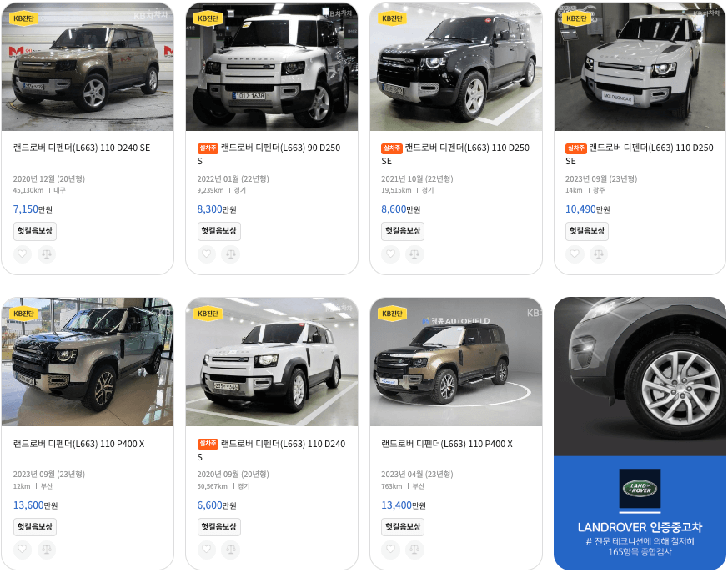Click 헛걸음보상 button on the 6,600만원 card
The image size is (728, 573).
tap(219, 526)
